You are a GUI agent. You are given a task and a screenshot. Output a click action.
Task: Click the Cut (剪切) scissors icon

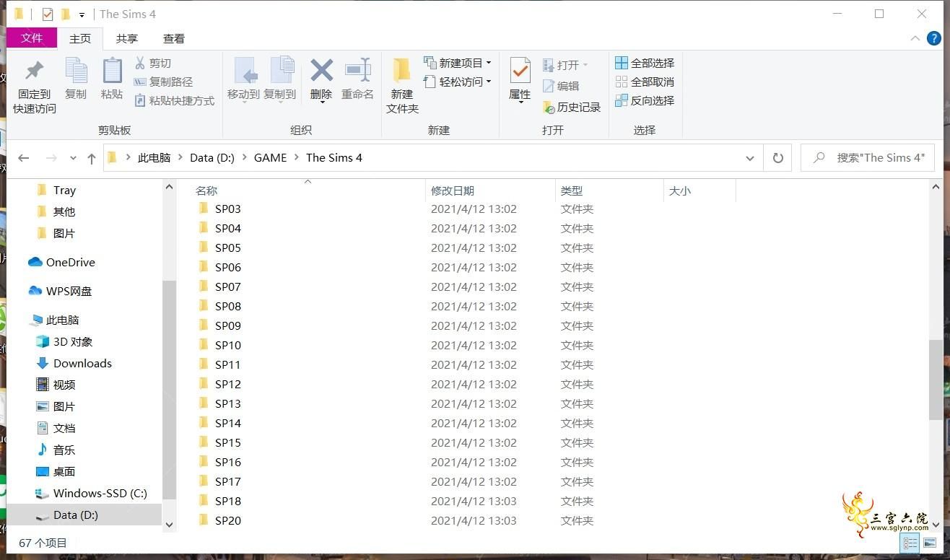140,63
